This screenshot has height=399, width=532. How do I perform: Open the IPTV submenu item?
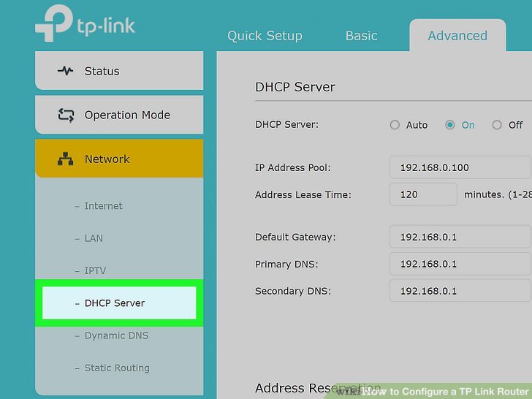(x=95, y=270)
